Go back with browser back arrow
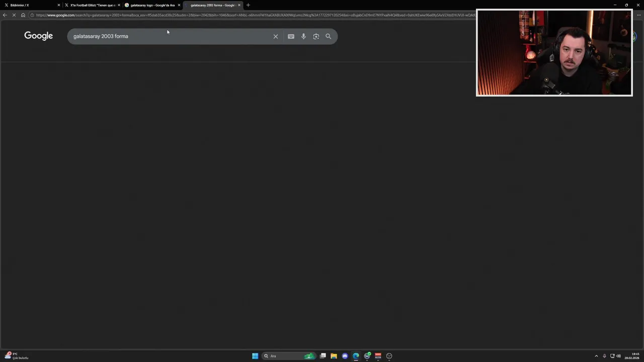 coord(5,15)
